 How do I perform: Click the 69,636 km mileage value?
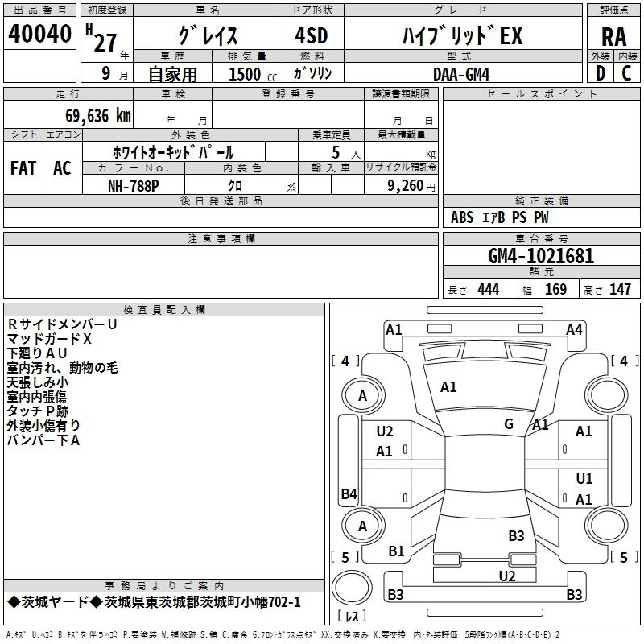tap(91, 117)
